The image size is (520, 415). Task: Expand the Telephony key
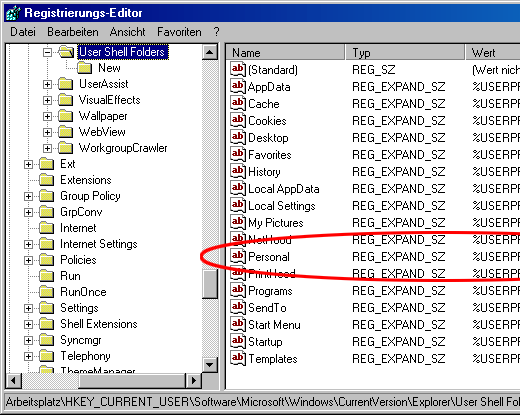[x=29, y=356]
